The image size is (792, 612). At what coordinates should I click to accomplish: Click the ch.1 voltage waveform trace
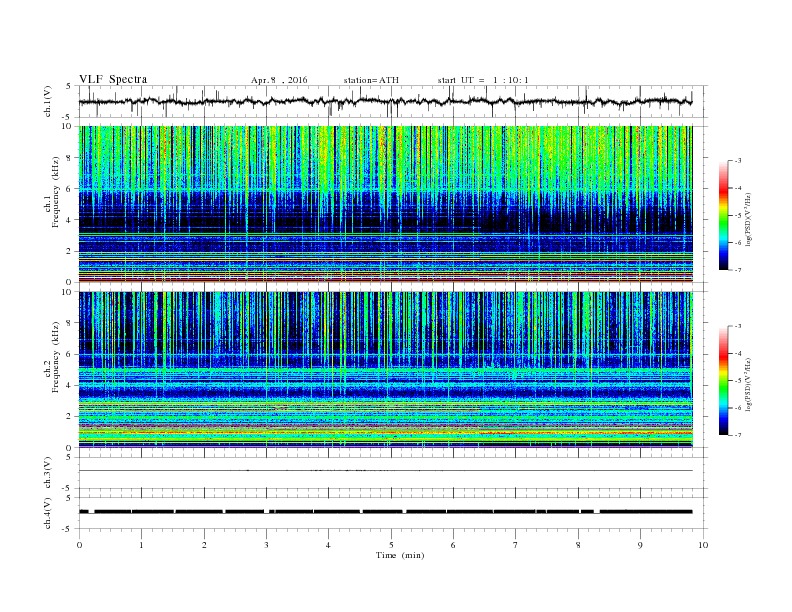pyautogui.click(x=385, y=102)
